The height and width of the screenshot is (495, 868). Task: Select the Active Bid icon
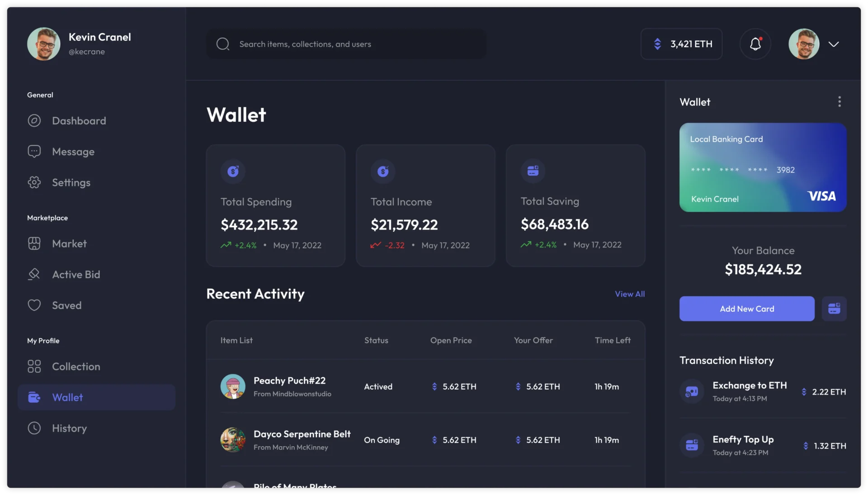click(x=35, y=274)
